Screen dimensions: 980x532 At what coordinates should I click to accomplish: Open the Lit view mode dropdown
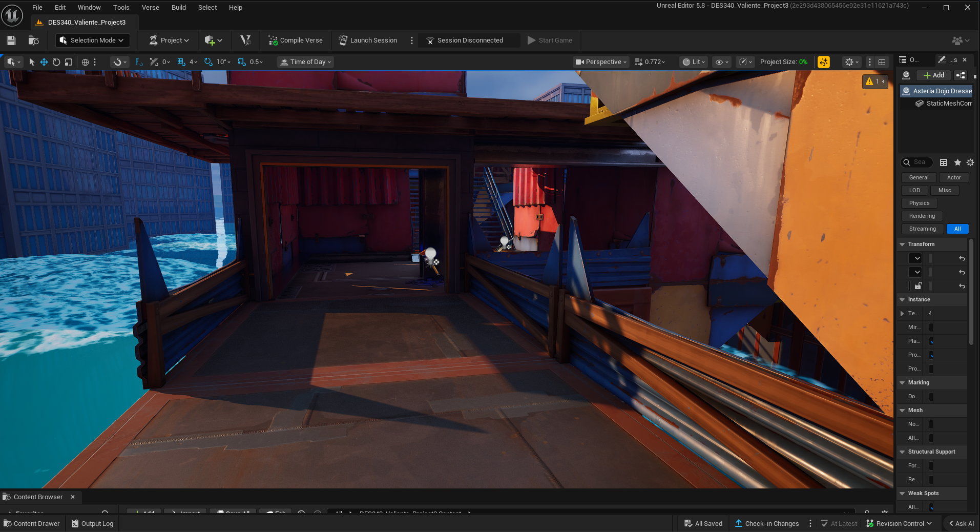694,62
